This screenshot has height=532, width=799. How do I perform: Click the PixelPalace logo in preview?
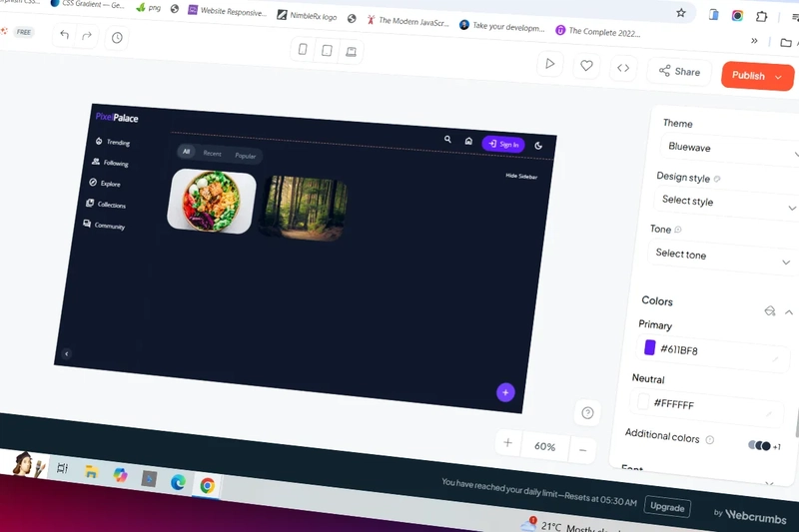click(117, 118)
